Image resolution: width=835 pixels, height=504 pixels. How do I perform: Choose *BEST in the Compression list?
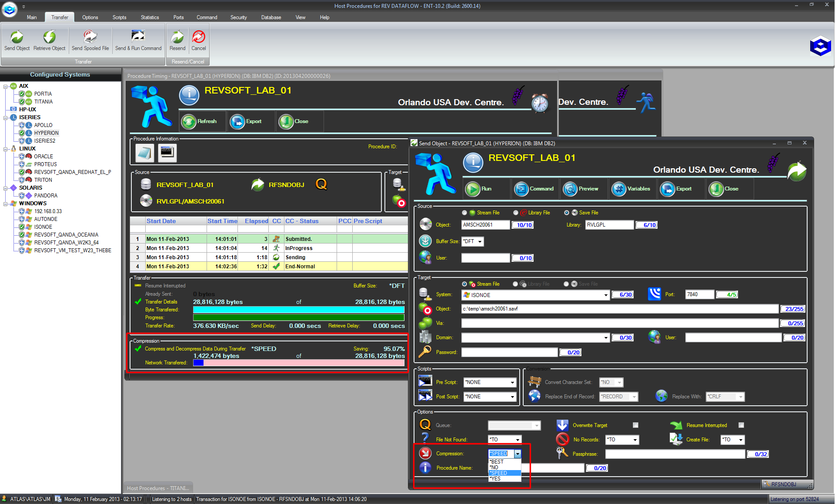pyautogui.click(x=497, y=461)
